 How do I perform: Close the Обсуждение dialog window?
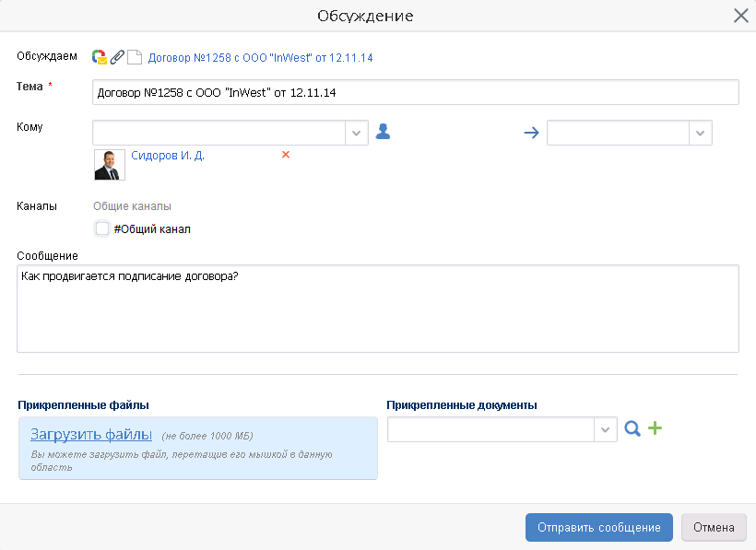click(740, 16)
